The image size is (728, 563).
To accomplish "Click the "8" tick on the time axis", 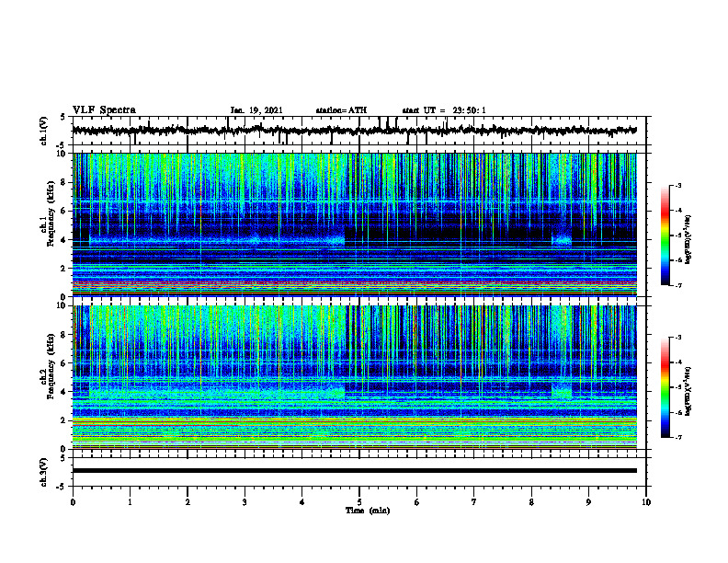I will (531, 502).
